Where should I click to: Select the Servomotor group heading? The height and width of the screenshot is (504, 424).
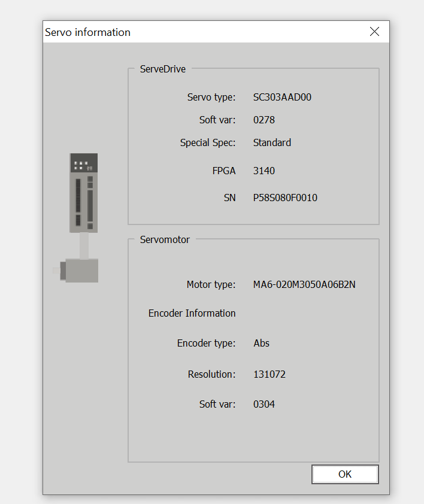(x=165, y=239)
